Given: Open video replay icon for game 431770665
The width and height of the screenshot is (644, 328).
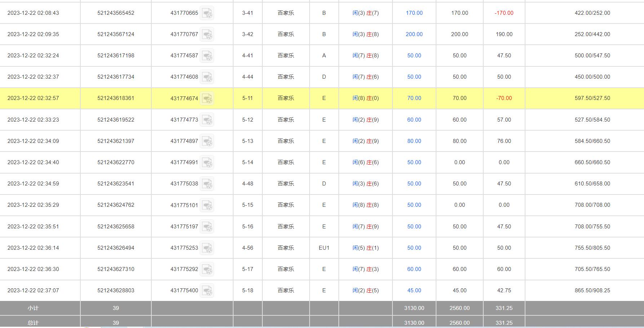Looking at the screenshot, I should tap(207, 13).
